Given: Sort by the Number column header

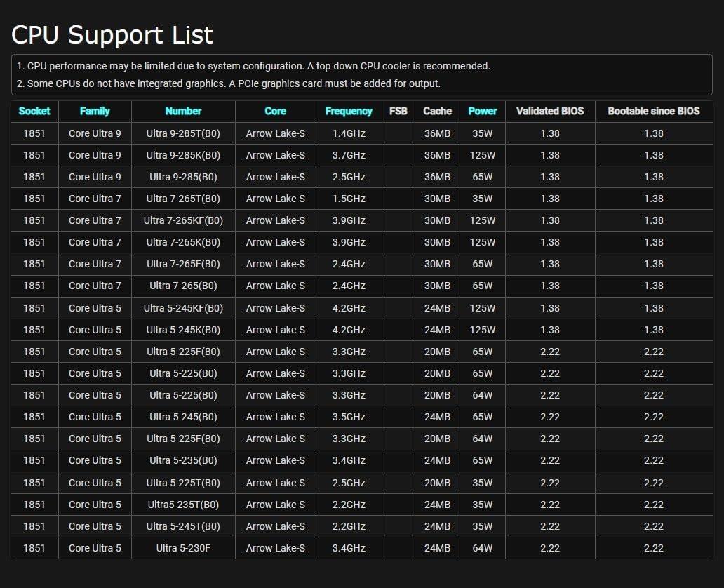Looking at the screenshot, I should pyautogui.click(x=183, y=111).
